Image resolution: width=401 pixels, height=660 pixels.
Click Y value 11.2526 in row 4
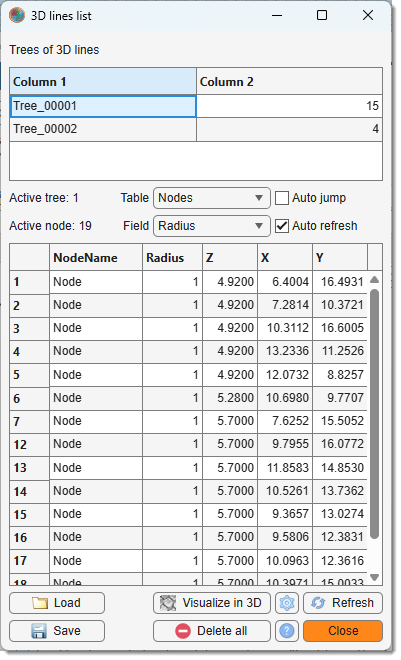click(340, 351)
